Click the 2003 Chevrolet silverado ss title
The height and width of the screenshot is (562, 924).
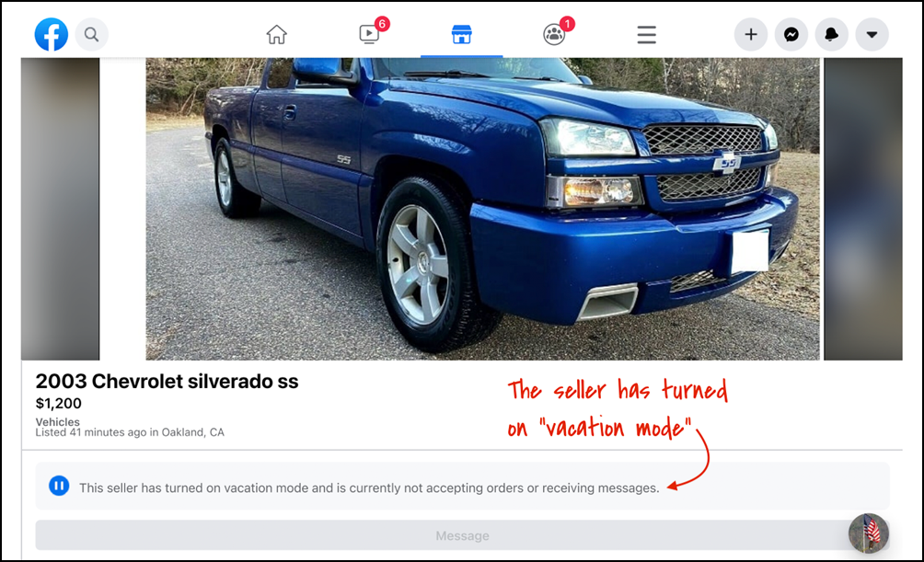pos(167,381)
